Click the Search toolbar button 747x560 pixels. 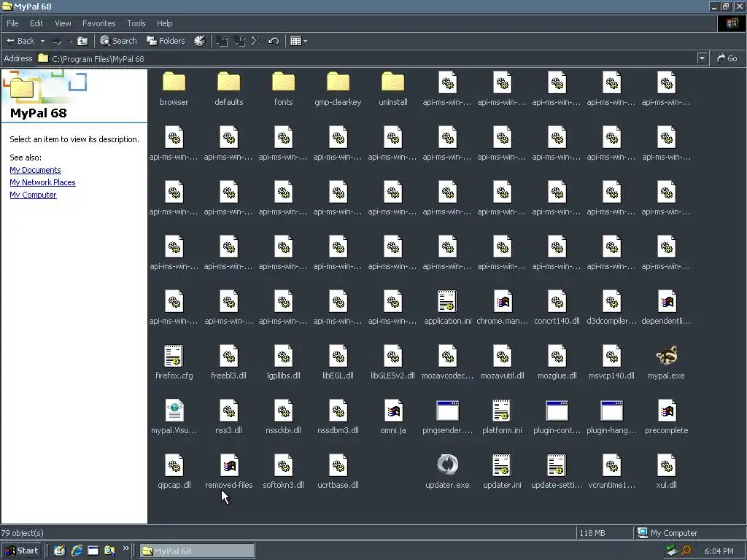(x=118, y=41)
